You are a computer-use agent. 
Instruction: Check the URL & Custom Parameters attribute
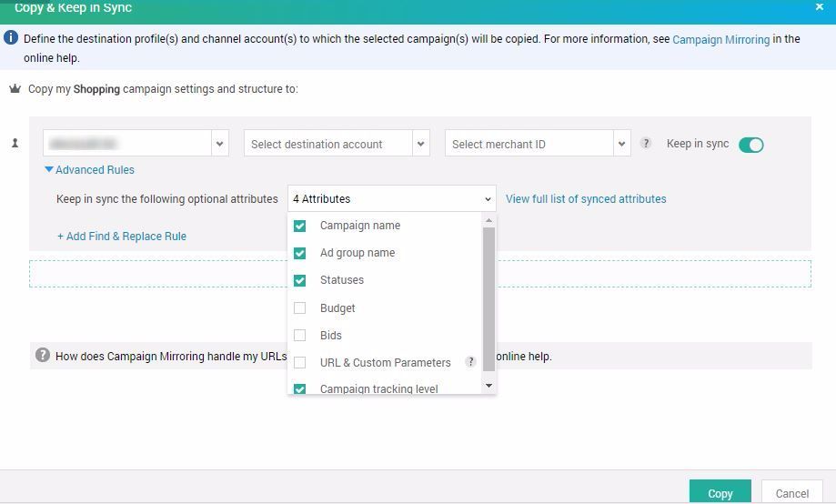click(299, 362)
